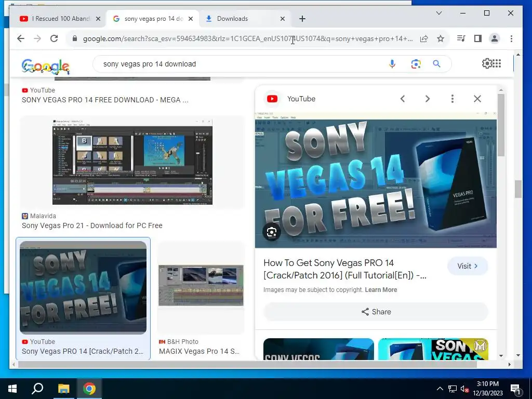This screenshot has width=532, height=399.
Task: Show next image in preview panel
Action: [x=428, y=99]
